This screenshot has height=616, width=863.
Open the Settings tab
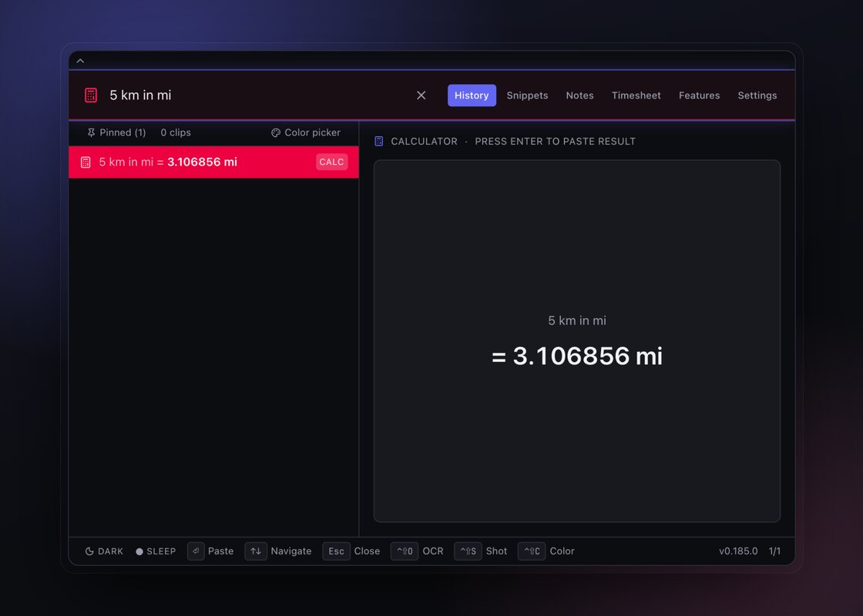pos(757,95)
